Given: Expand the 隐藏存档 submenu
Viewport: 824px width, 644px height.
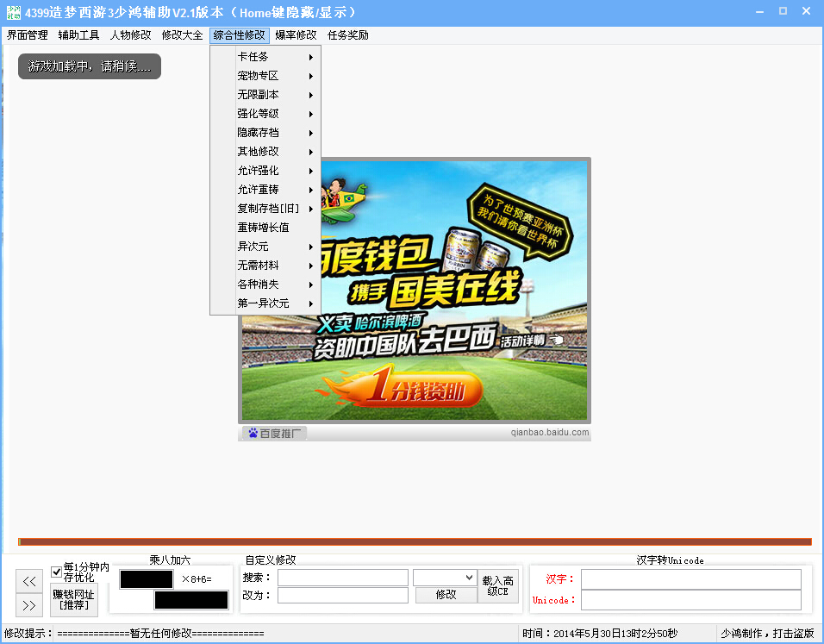Looking at the screenshot, I should coord(265,133).
